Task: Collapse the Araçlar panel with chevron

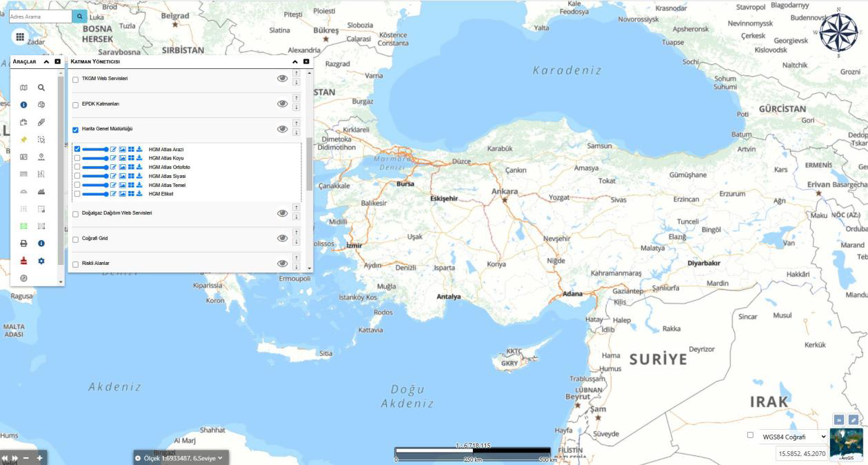Action: (46, 61)
